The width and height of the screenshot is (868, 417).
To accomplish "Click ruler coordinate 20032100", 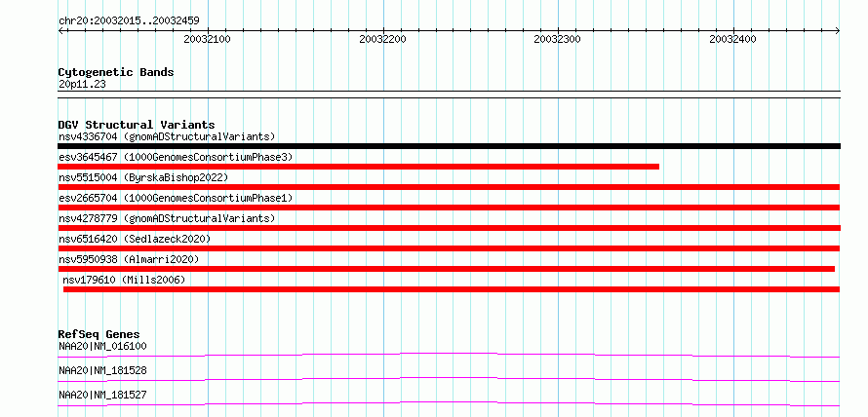I will coord(207,39).
